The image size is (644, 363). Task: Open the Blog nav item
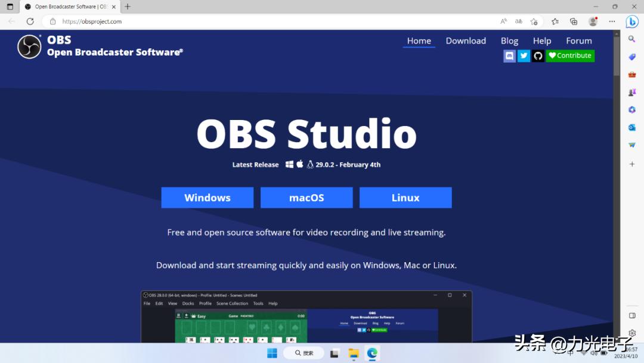click(x=509, y=41)
